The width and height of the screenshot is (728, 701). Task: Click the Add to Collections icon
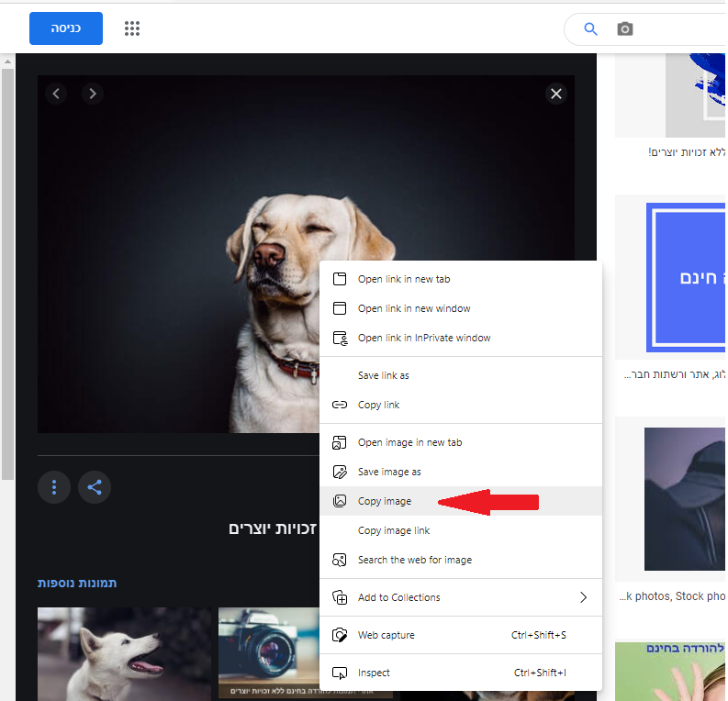340,597
